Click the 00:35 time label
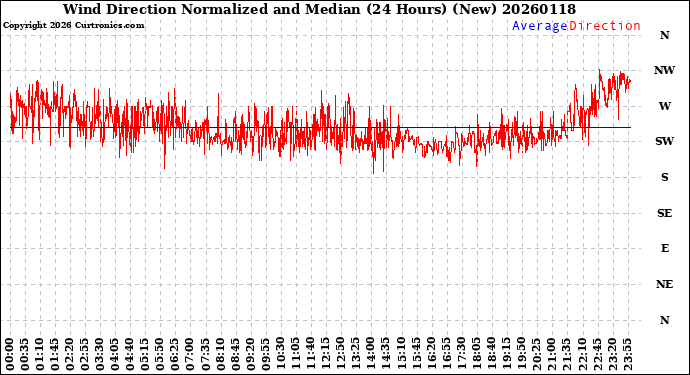The image size is (690, 375). (x=24, y=355)
